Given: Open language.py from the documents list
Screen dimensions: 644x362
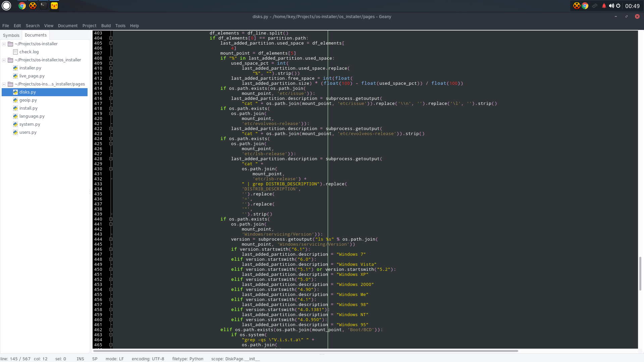Looking at the screenshot, I should click(32, 116).
